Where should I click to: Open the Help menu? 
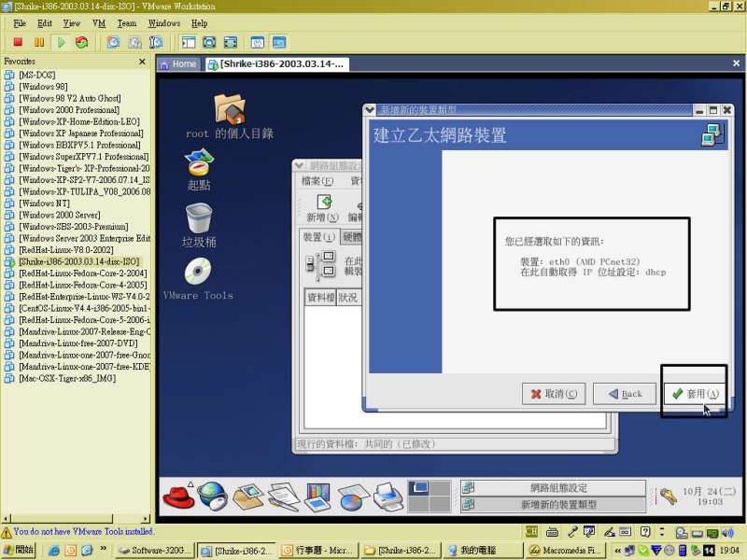coord(199,23)
